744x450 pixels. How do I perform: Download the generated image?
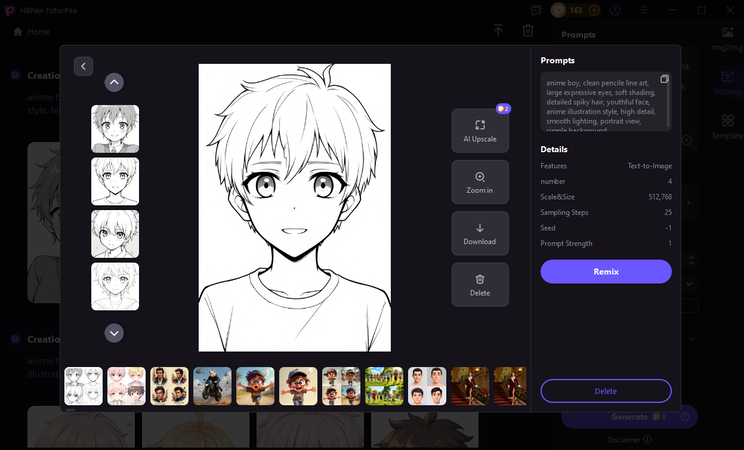(480, 234)
